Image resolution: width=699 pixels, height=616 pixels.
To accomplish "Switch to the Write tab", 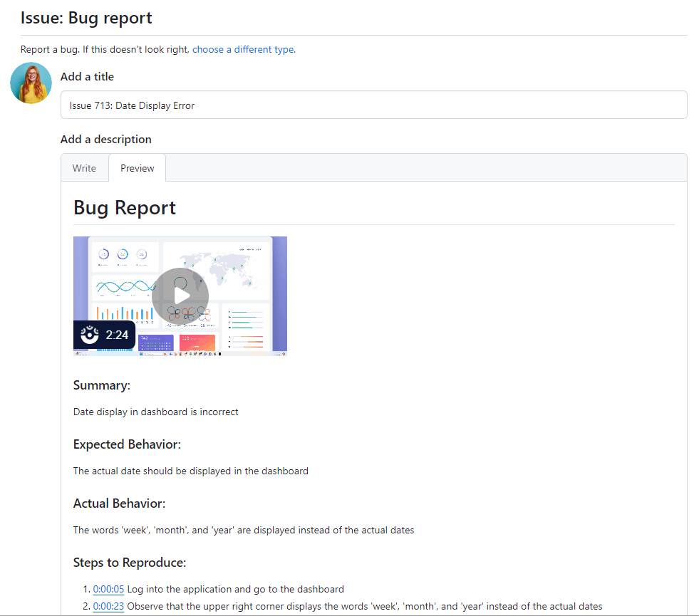I will coord(84,168).
